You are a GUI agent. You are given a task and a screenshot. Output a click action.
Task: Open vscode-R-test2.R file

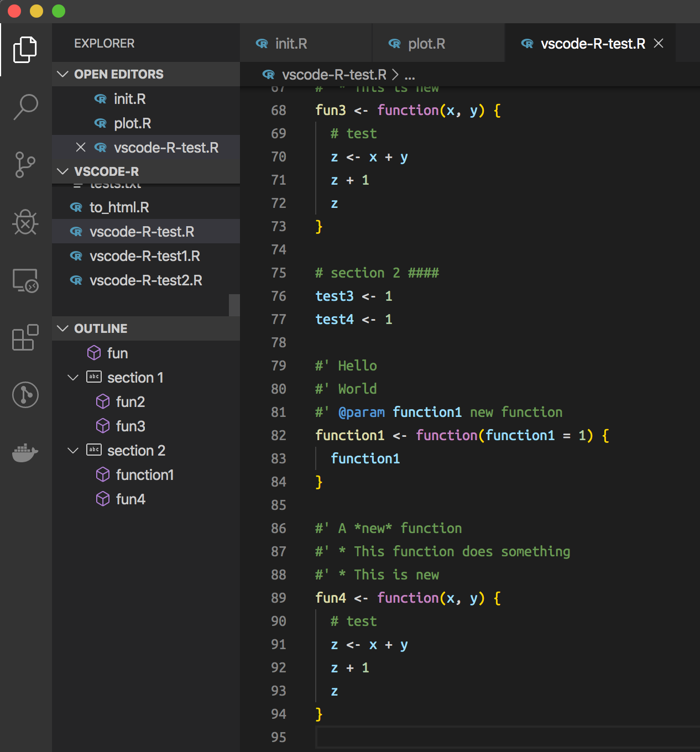point(146,280)
